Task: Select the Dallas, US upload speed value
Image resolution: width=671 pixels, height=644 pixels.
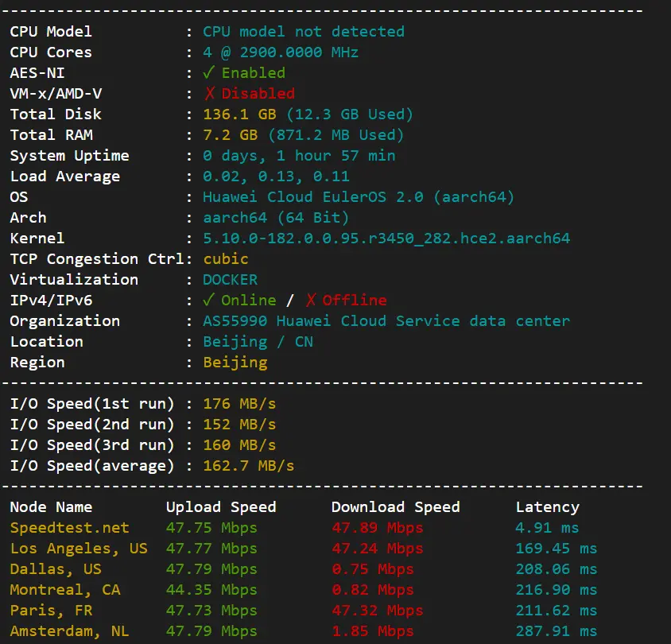Action: click(x=211, y=568)
